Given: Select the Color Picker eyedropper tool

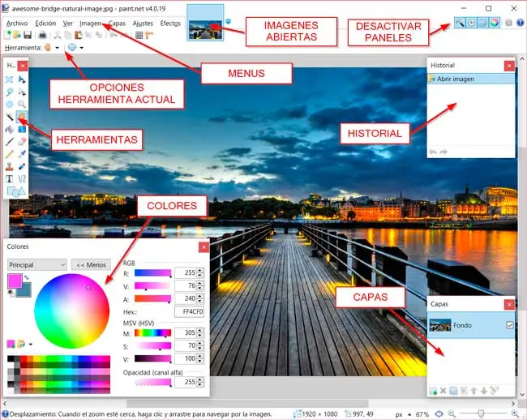Looking at the screenshot, I should [x=22, y=154].
